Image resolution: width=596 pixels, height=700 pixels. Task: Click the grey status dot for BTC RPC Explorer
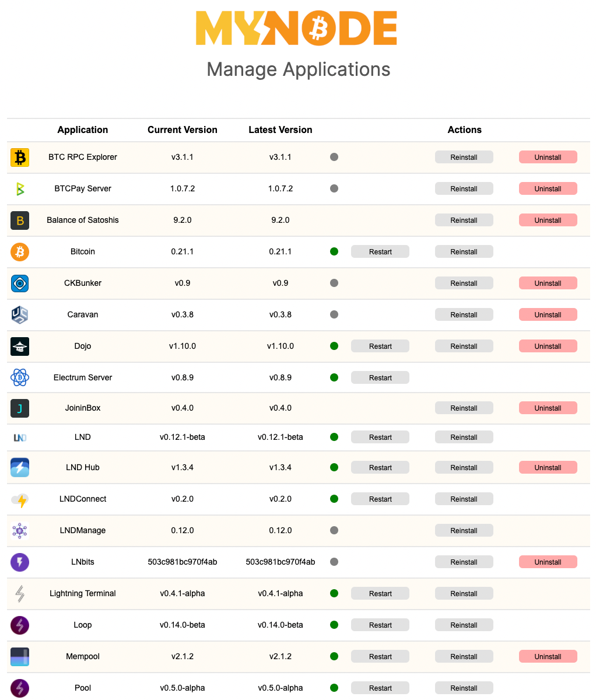(x=334, y=157)
